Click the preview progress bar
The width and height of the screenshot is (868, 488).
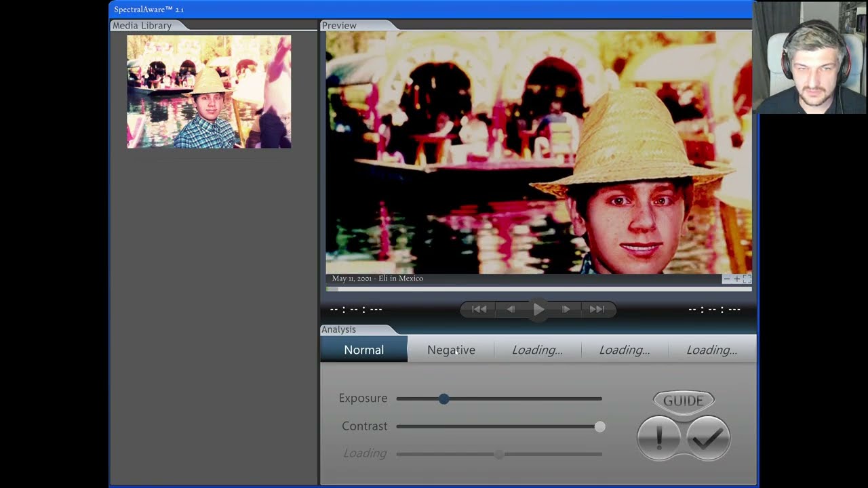[538, 289]
